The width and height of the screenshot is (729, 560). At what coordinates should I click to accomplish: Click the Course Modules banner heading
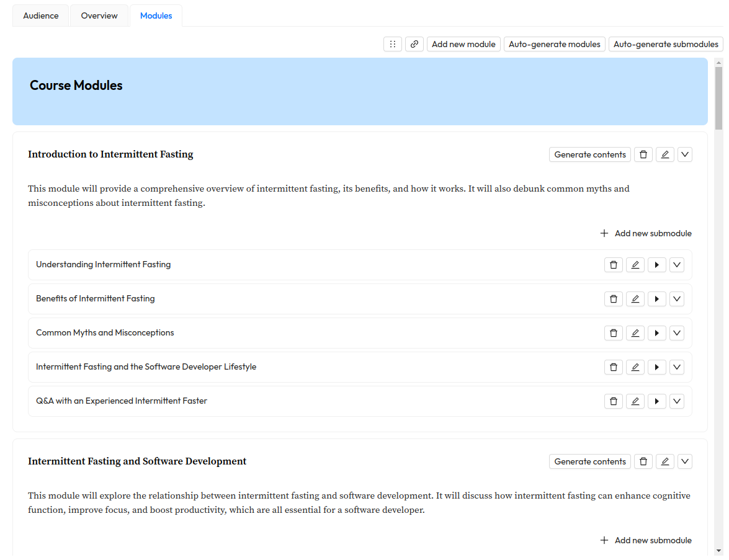[x=76, y=86]
